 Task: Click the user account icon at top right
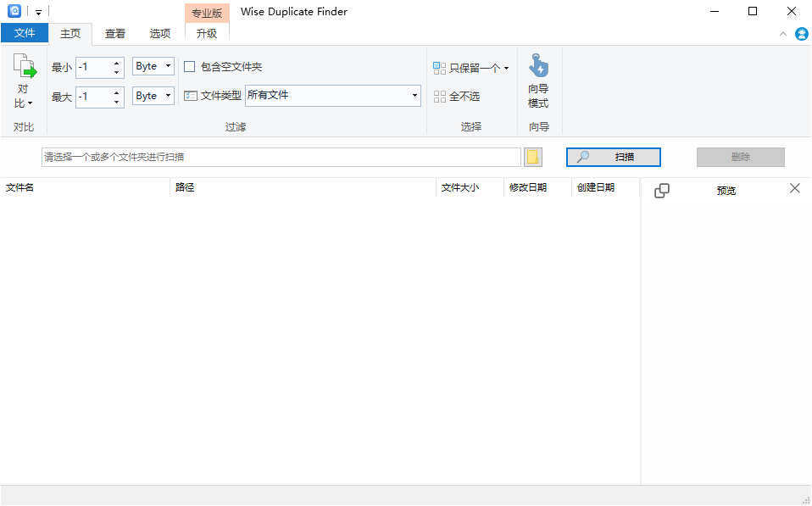[802, 34]
